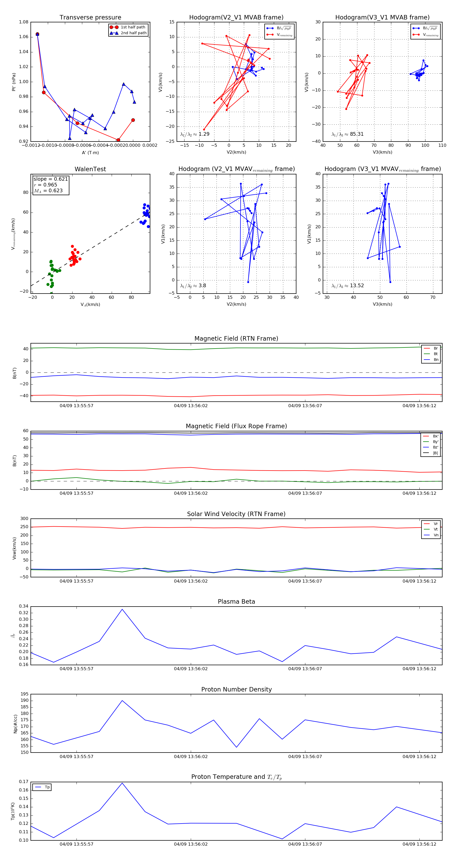
Task: Click the peak of the Proton Number Density curve
Action: coord(122,700)
